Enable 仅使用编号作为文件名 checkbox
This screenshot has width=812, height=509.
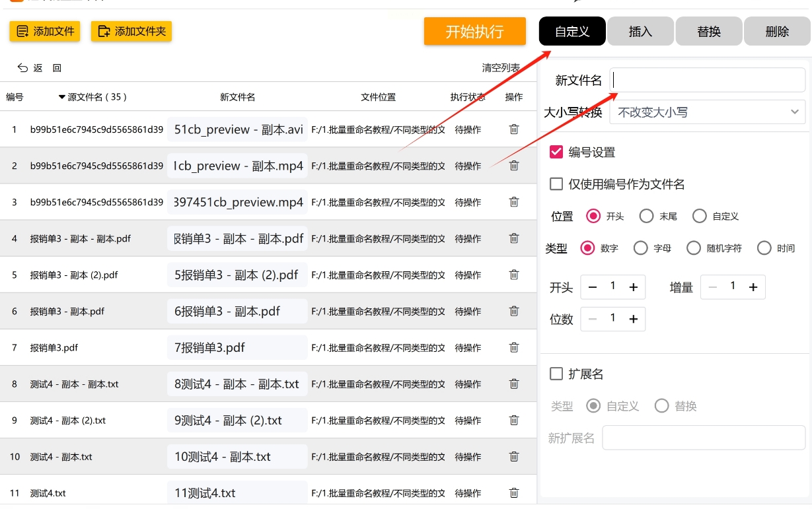[556, 184]
